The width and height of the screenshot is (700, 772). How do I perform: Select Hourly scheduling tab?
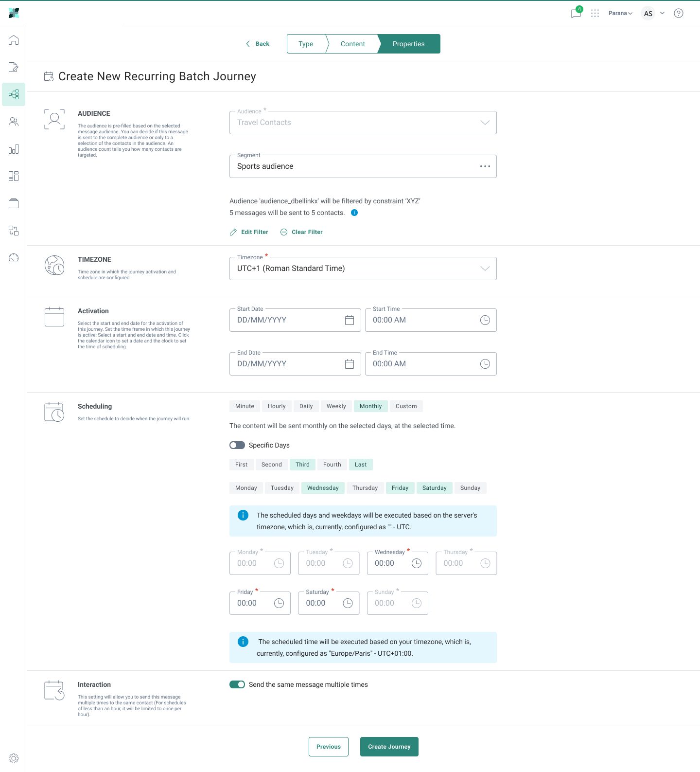(x=277, y=406)
